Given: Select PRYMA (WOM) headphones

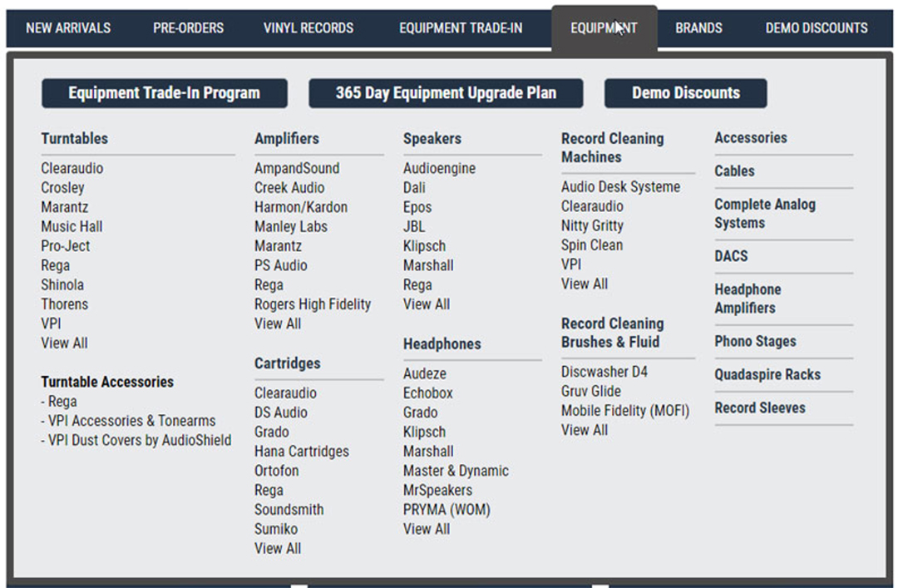Looking at the screenshot, I should (x=447, y=510).
